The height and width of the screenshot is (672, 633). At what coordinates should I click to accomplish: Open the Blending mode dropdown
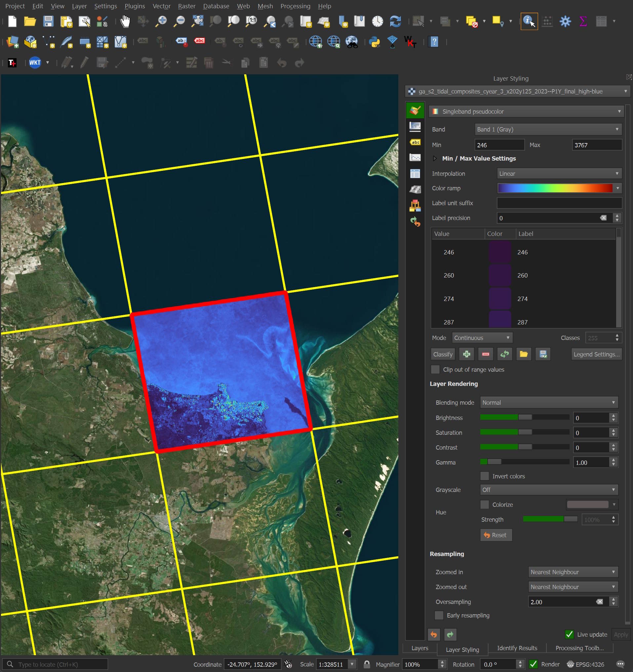[548, 403]
